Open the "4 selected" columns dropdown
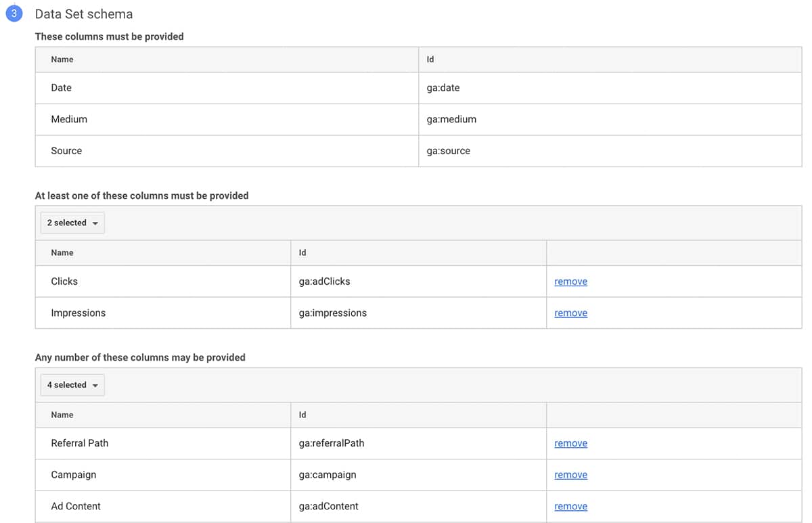 coord(72,385)
